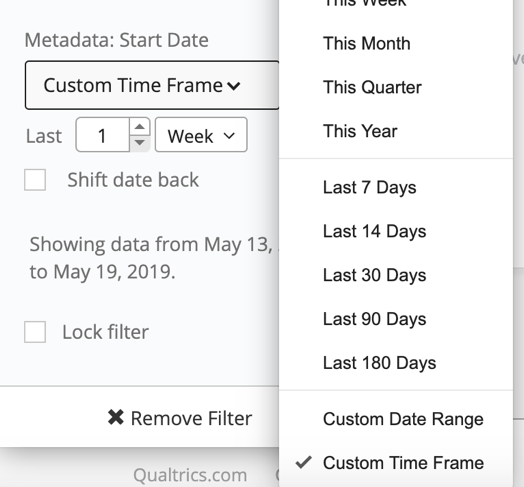Enable the Lock filter checkbox
Image resolution: width=524 pixels, height=487 pixels.
click(x=35, y=332)
